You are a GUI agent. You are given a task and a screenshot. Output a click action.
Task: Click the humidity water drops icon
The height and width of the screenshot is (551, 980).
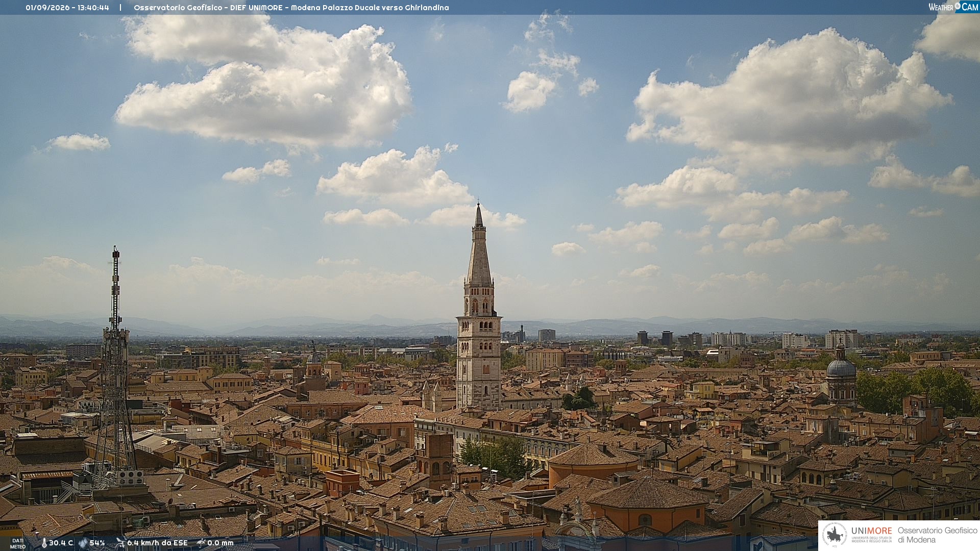click(x=83, y=543)
